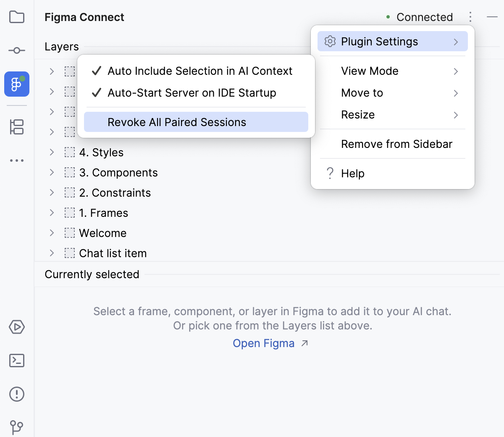Hide the Figma Connect panel with minimize dash
The height and width of the screenshot is (437, 504).
click(x=492, y=17)
